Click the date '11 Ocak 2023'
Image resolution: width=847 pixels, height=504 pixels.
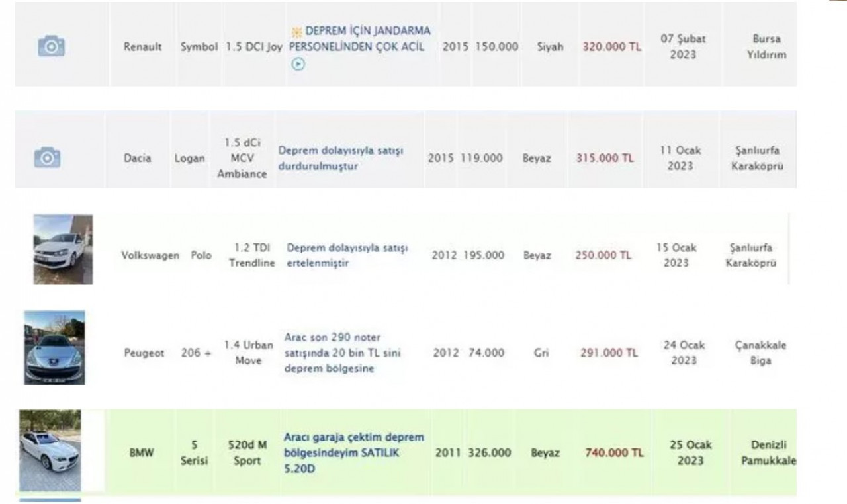tap(680, 158)
